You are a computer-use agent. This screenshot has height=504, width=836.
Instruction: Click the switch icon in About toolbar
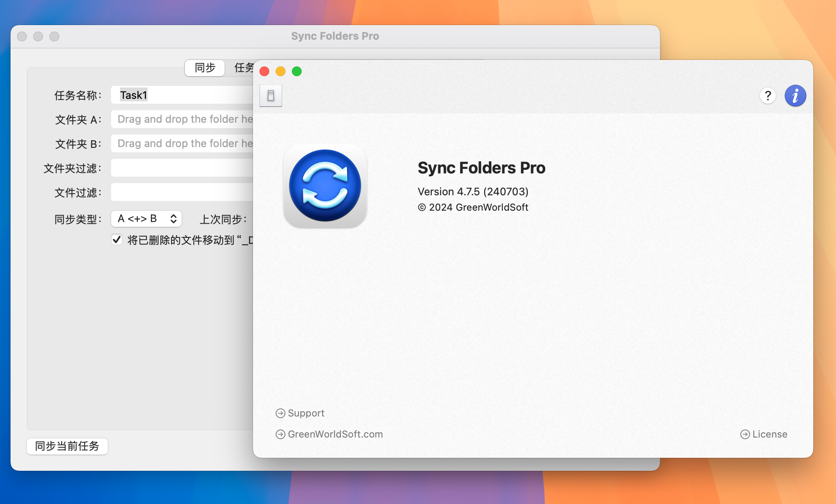271,96
